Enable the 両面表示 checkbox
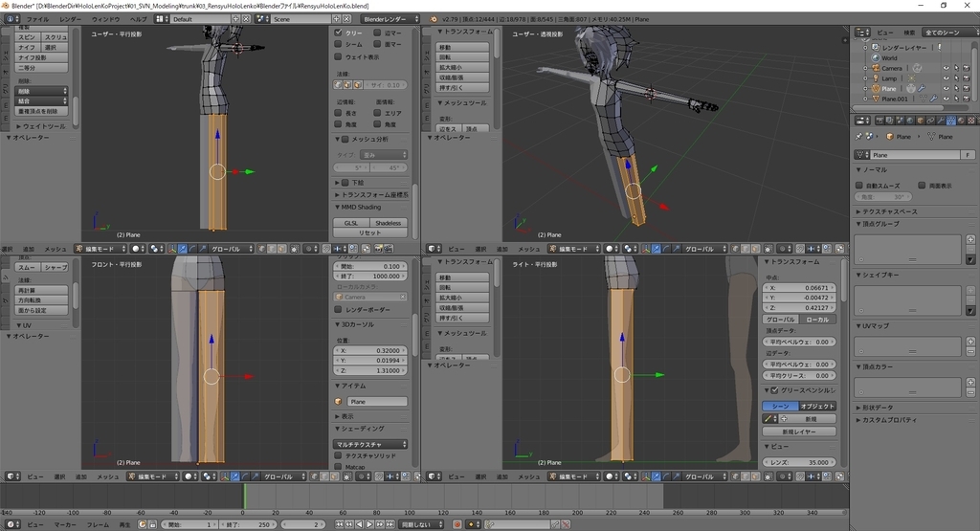This screenshot has width=980, height=531. (x=922, y=186)
